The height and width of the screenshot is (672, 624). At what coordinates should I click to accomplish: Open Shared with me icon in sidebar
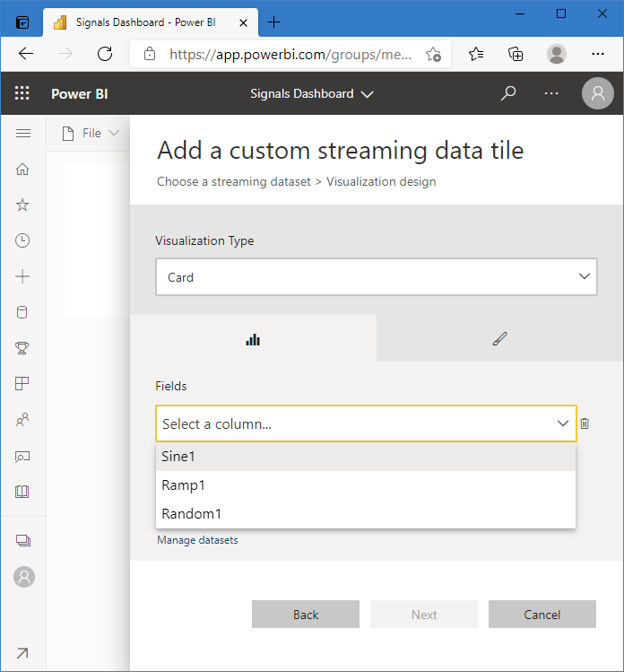(x=22, y=419)
